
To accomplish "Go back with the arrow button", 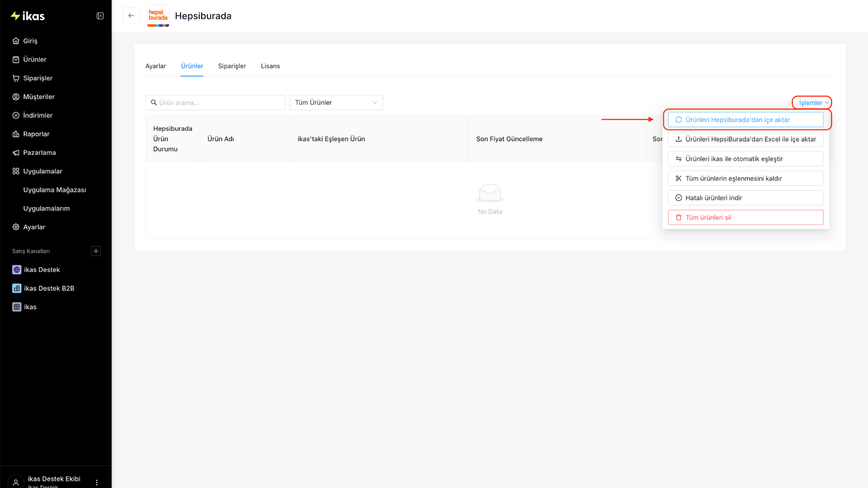I will [x=131, y=16].
